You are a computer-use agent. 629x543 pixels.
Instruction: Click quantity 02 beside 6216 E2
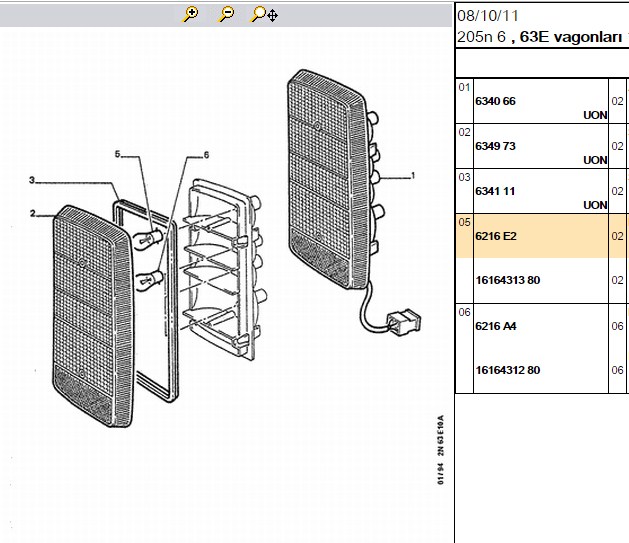(x=617, y=236)
